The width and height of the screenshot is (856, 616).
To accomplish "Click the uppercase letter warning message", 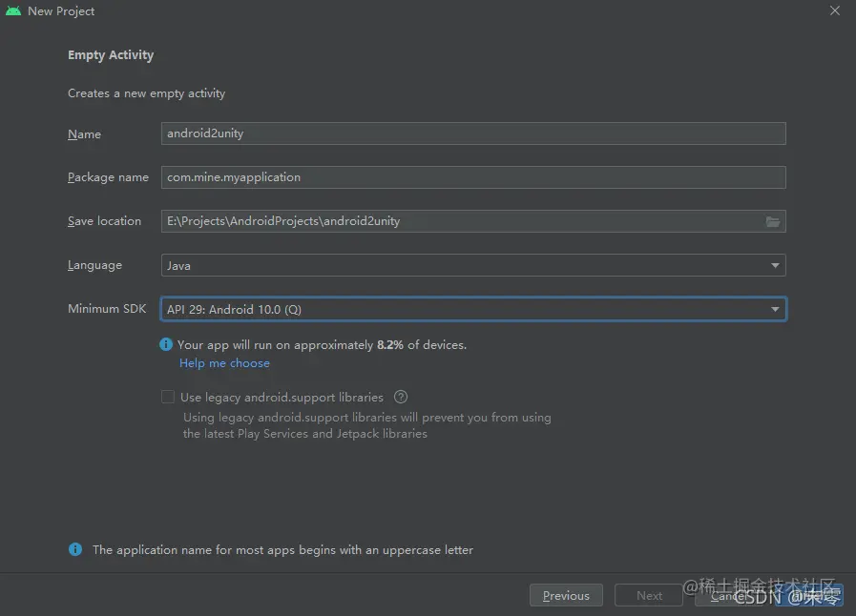I will [x=282, y=550].
